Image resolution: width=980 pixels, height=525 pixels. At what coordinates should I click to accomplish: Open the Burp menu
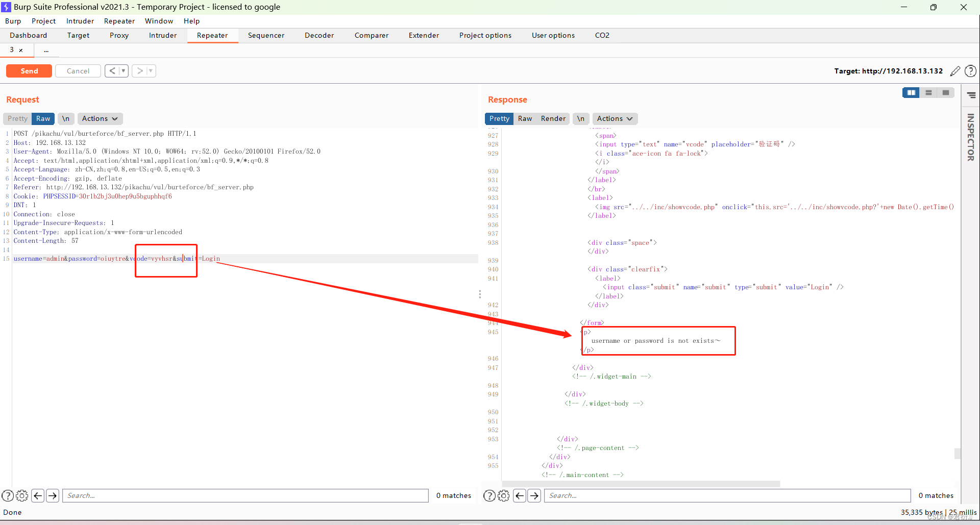13,21
